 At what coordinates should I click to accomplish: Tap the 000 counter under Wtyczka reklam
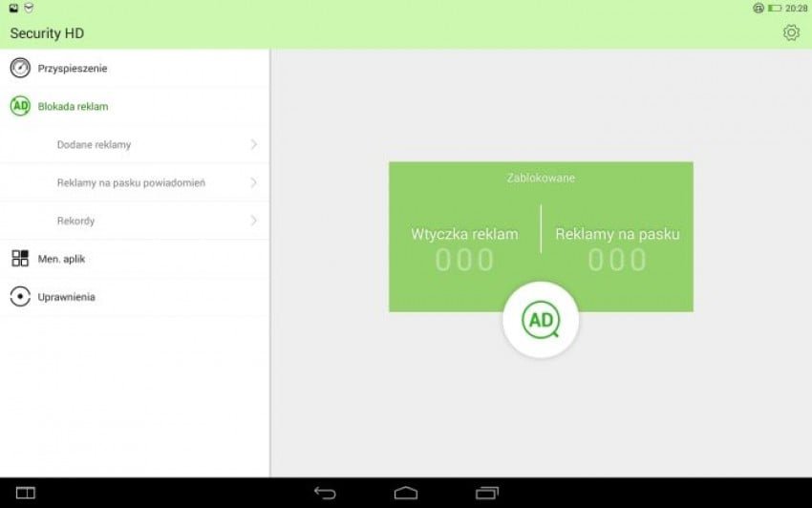pos(464,260)
